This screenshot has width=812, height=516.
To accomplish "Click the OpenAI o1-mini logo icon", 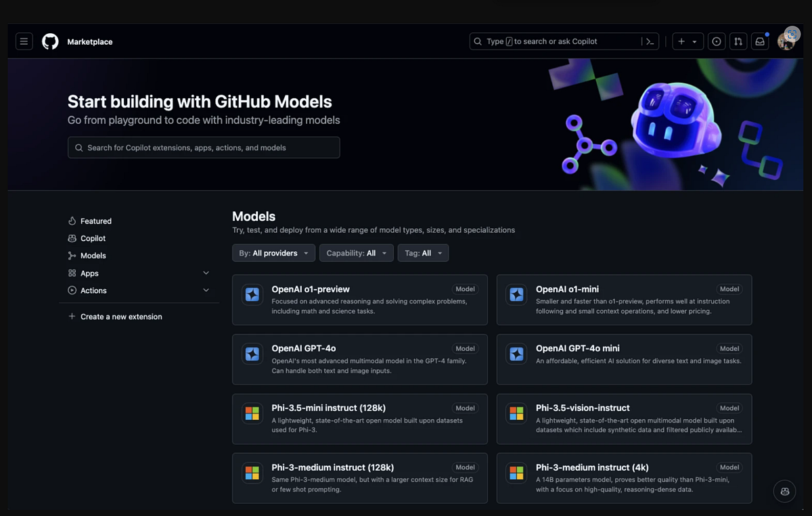I will pos(516,295).
